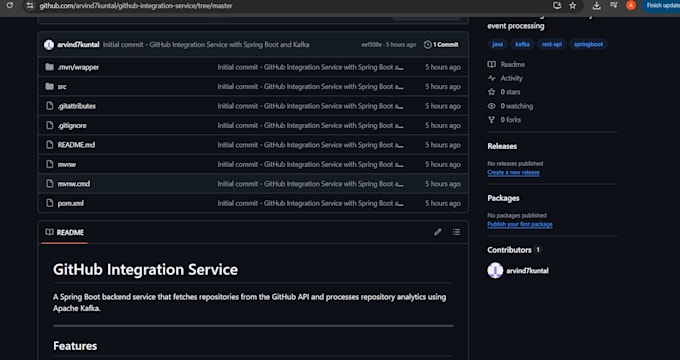The width and height of the screenshot is (680, 360).
Task: Open the Packages heading link
Action: pyautogui.click(x=503, y=198)
